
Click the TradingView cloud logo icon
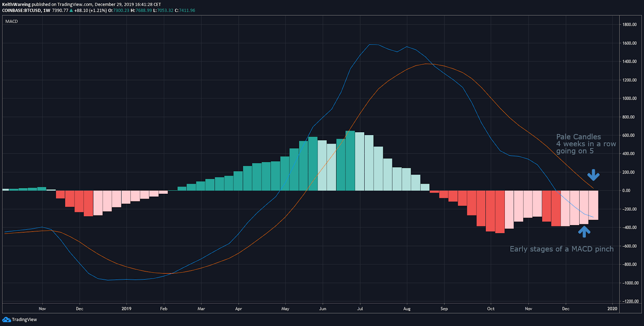[x=6, y=320]
